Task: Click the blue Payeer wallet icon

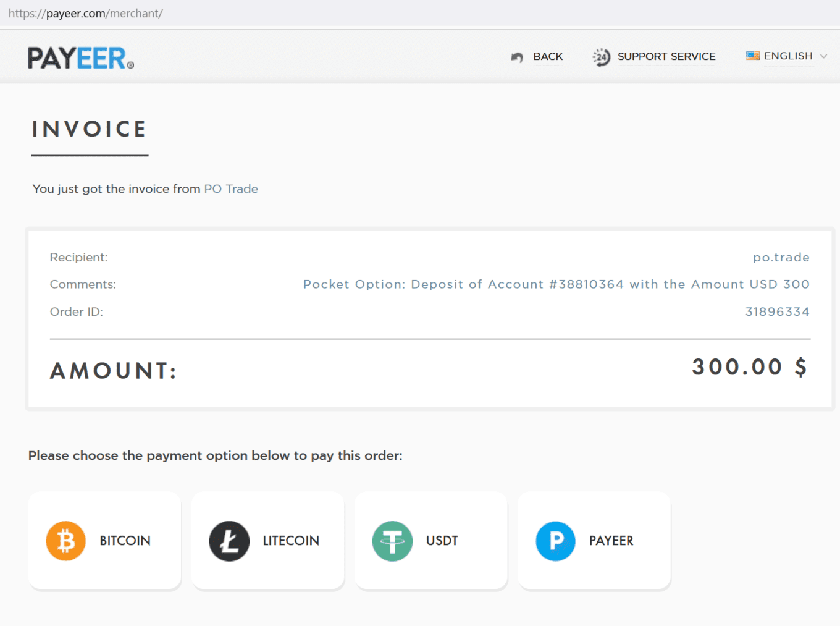Action: 555,541
